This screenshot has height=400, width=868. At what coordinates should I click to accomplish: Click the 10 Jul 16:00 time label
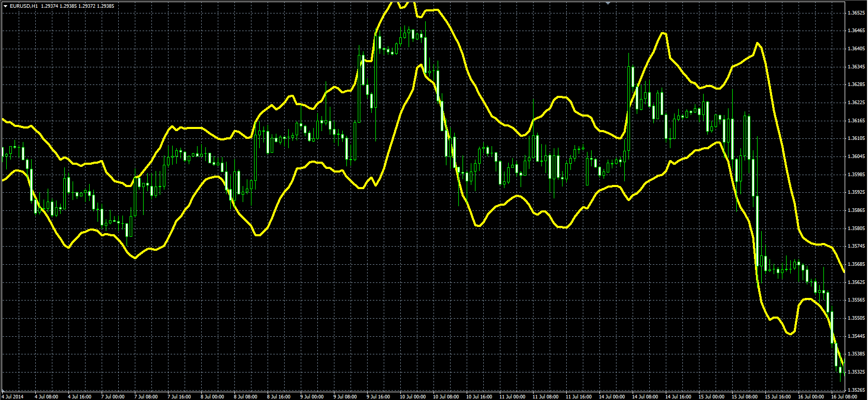point(480,396)
